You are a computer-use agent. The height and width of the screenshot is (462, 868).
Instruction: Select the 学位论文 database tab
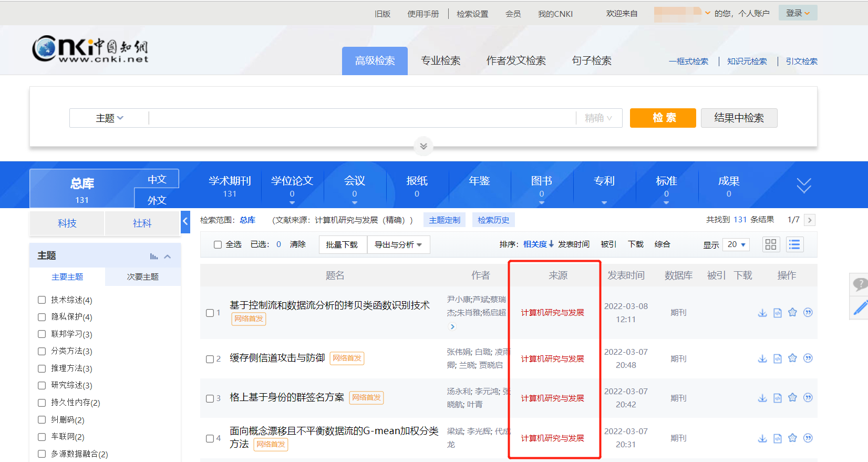coord(292,186)
